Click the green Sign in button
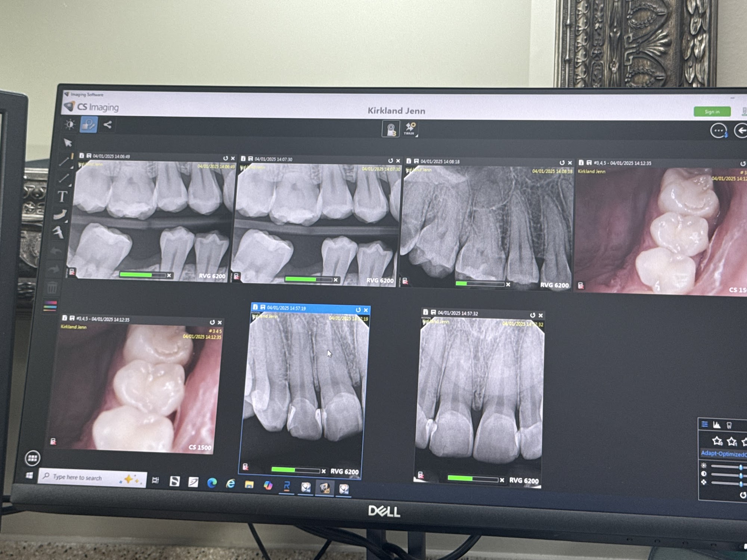Screen dimensions: 747x560 coord(712,112)
